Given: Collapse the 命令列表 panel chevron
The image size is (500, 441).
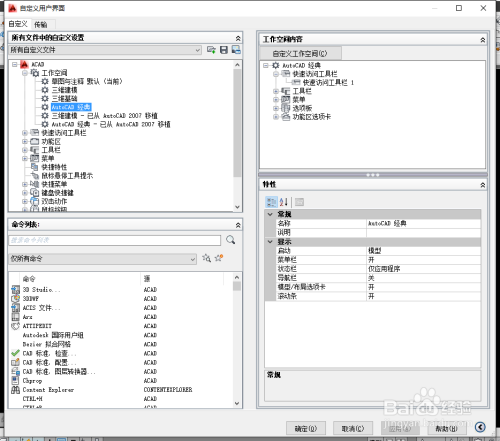Looking at the screenshot, I should click(238, 225).
